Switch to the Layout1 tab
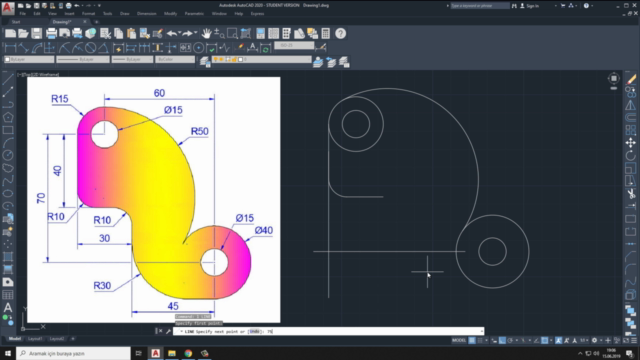640x360 pixels. coord(35,339)
